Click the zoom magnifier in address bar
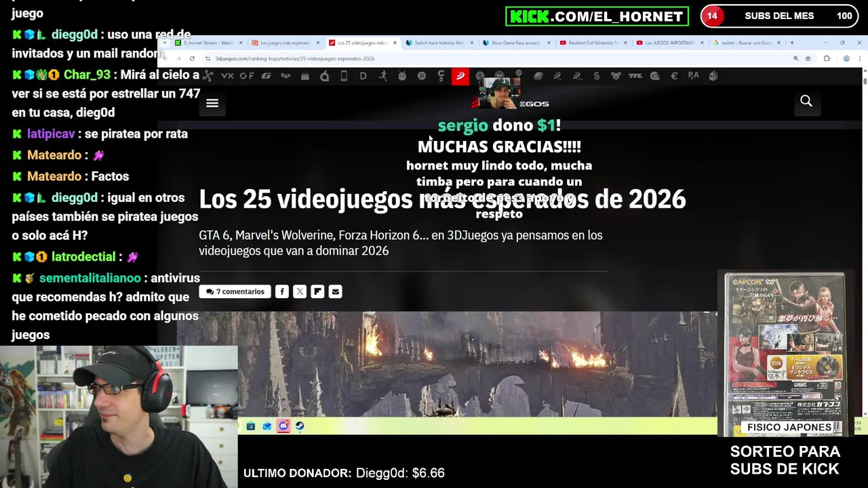The width and height of the screenshot is (868, 488). click(795, 58)
